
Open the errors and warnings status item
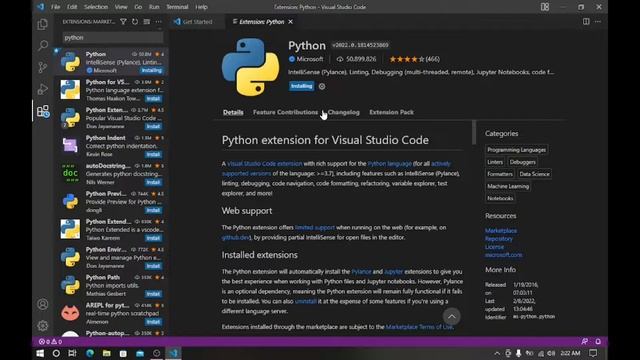pos(50,341)
